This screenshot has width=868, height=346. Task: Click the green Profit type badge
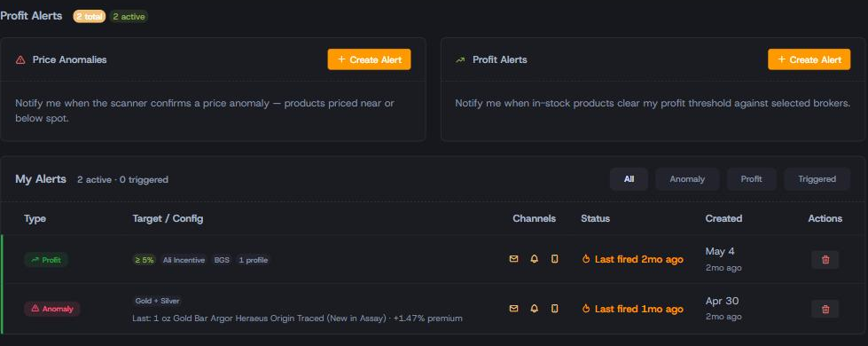(46, 260)
